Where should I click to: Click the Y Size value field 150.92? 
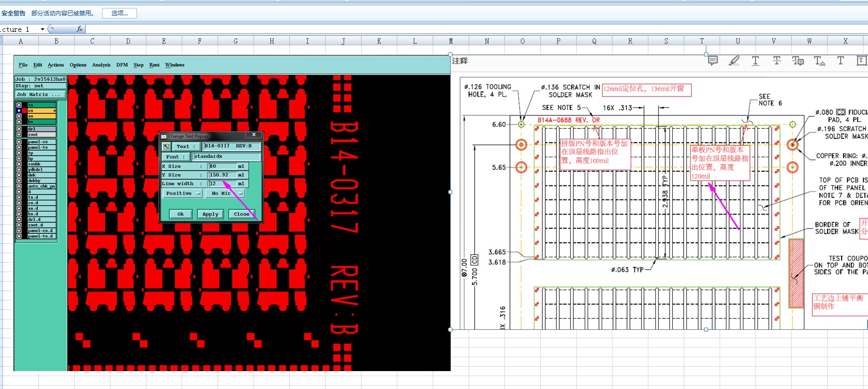[x=222, y=175]
